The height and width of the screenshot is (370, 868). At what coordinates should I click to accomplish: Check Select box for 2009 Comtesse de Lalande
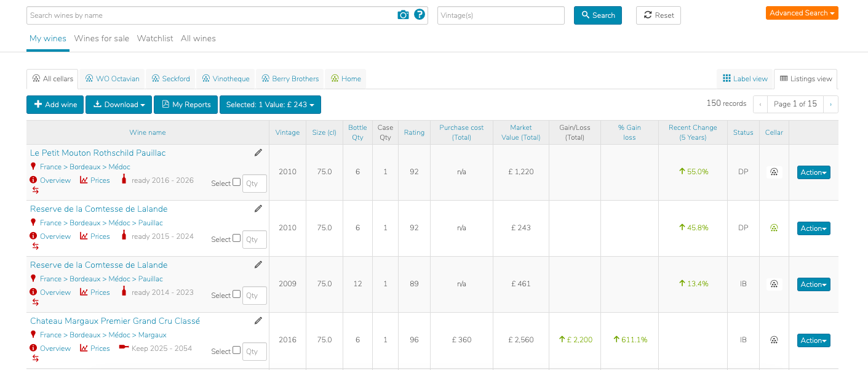click(x=237, y=294)
